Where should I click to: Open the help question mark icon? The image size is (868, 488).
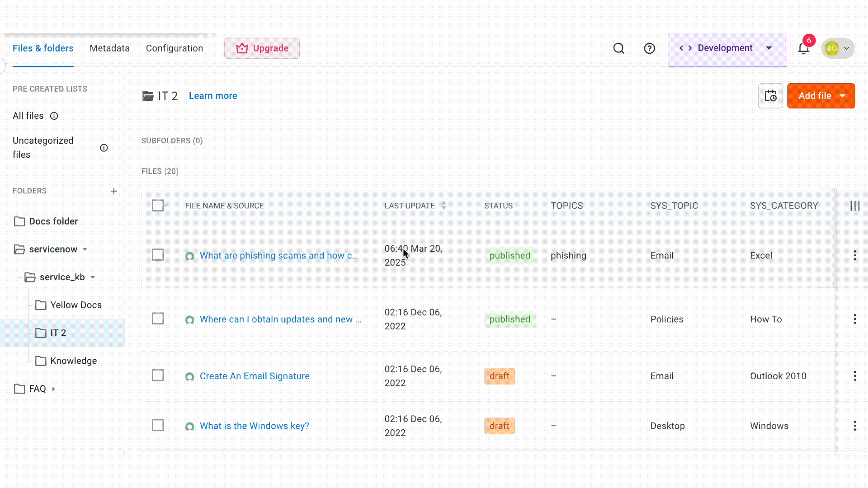649,48
